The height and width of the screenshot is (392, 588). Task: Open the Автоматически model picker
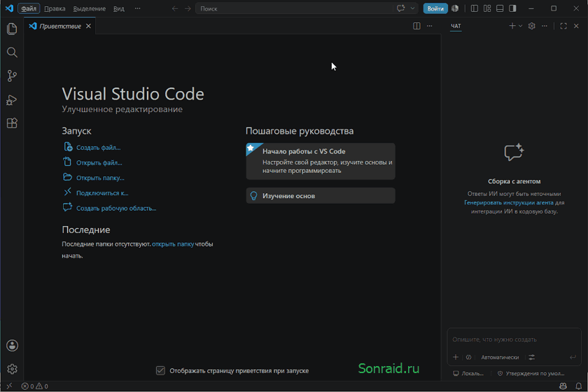(500, 357)
